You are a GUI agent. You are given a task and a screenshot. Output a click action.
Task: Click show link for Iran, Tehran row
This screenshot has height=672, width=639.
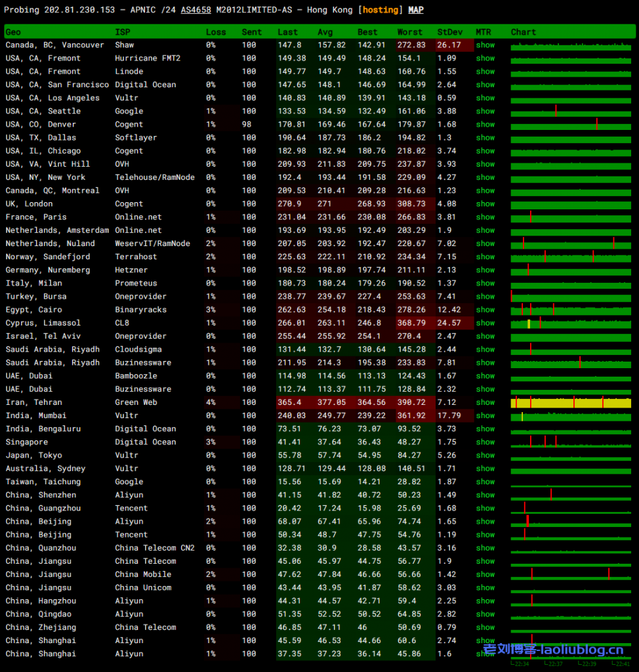click(485, 402)
